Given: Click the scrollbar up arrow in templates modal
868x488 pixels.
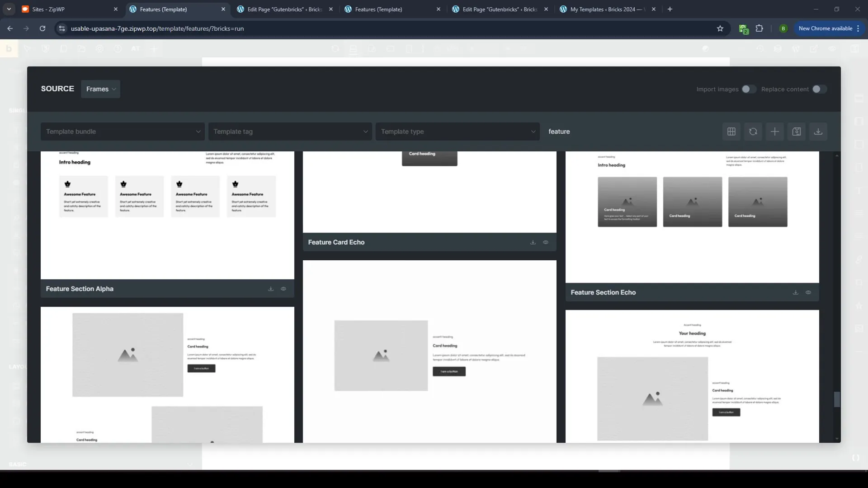Looking at the screenshot, I should tap(837, 155).
